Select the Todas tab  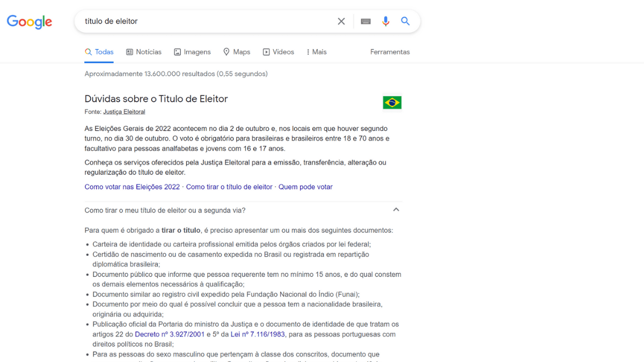tap(99, 52)
